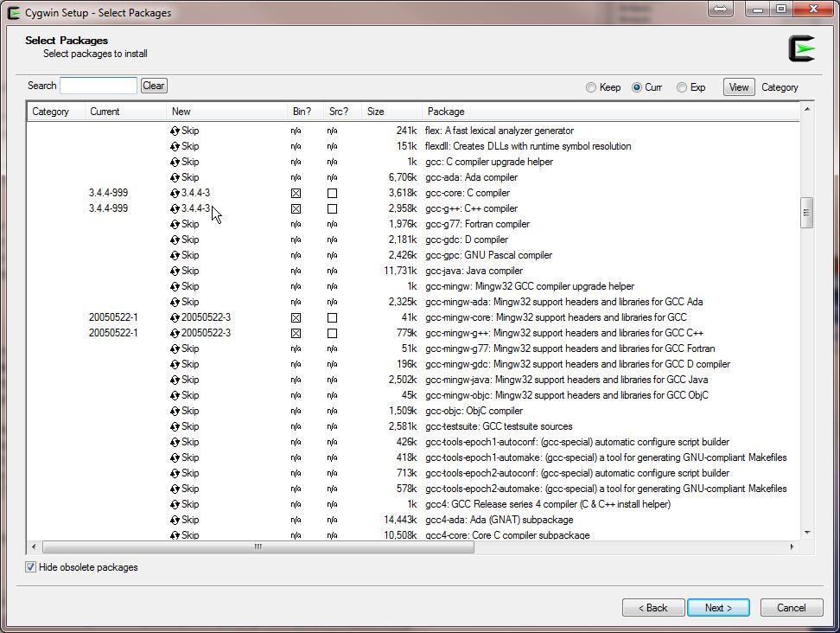Click the View button to change view mode

click(x=739, y=86)
